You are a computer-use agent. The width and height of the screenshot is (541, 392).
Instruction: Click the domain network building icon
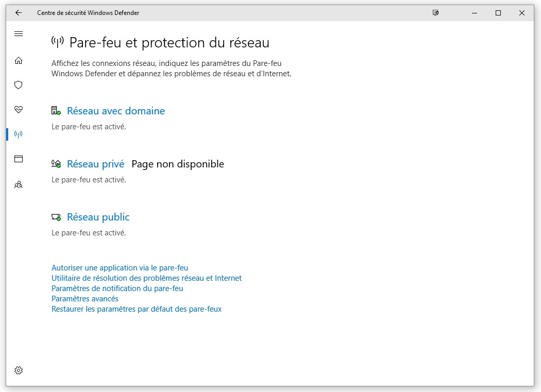point(56,111)
